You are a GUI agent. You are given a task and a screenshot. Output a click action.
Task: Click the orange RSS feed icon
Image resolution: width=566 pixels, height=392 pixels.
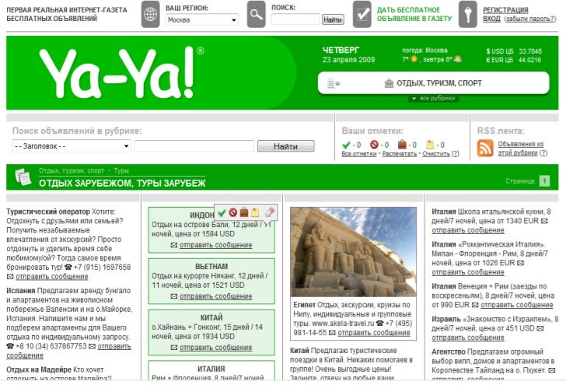point(485,149)
